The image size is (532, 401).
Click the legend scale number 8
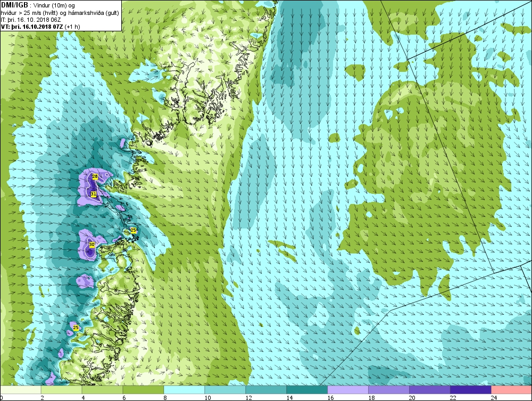point(165,398)
